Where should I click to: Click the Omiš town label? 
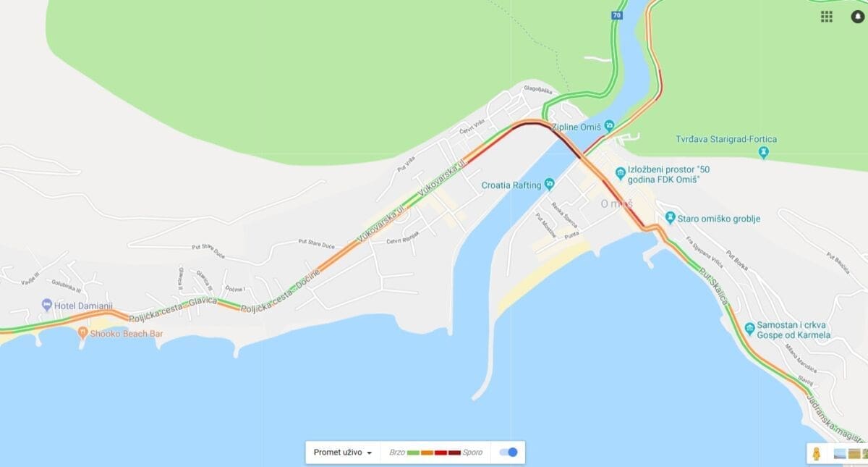point(617,203)
